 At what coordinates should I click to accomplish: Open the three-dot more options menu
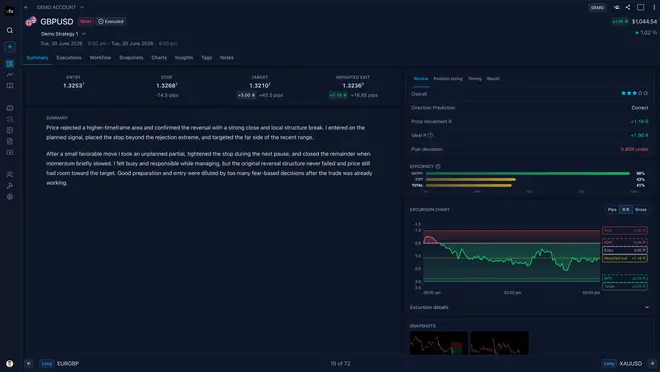pyautogui.click(x=654, y=7)
